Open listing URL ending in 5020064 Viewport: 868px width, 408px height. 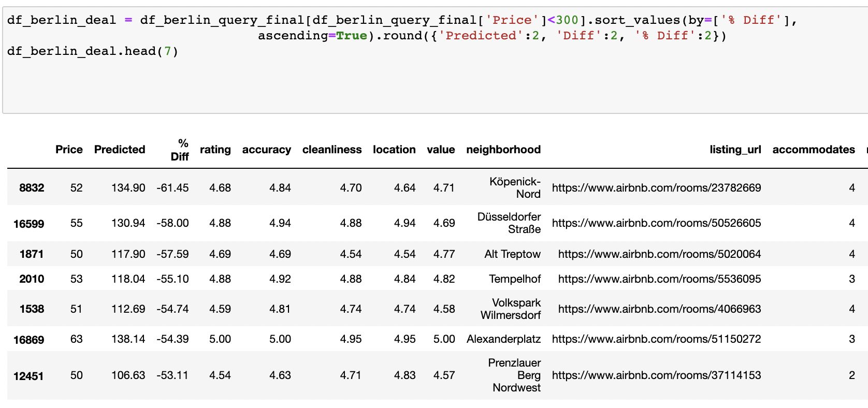(659, 254)
